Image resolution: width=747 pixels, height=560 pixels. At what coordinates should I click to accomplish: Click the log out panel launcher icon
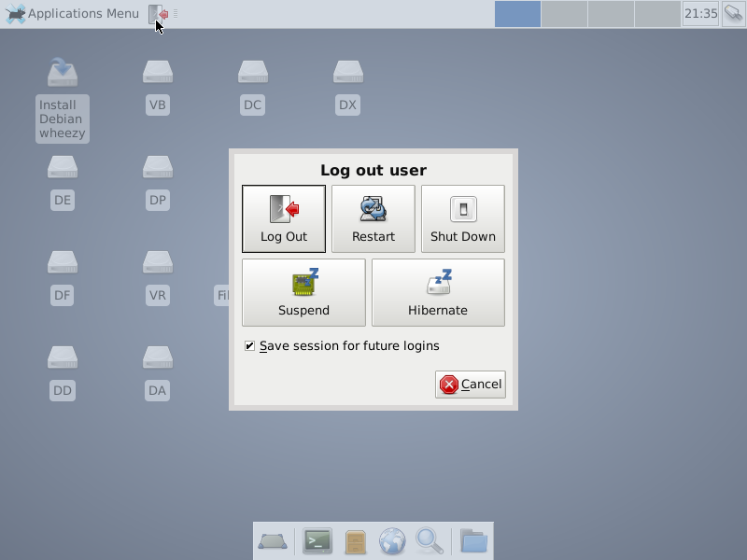159,14
